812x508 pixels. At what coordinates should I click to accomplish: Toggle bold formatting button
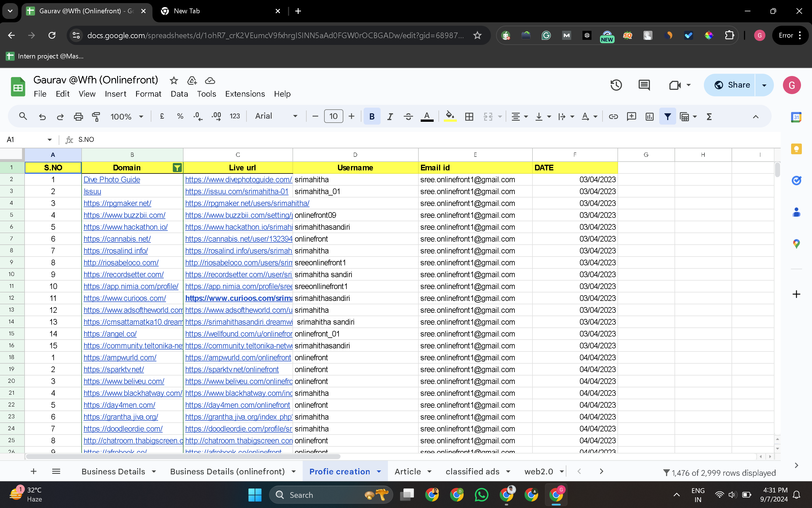pyautogui.click(x=372, y=117)
